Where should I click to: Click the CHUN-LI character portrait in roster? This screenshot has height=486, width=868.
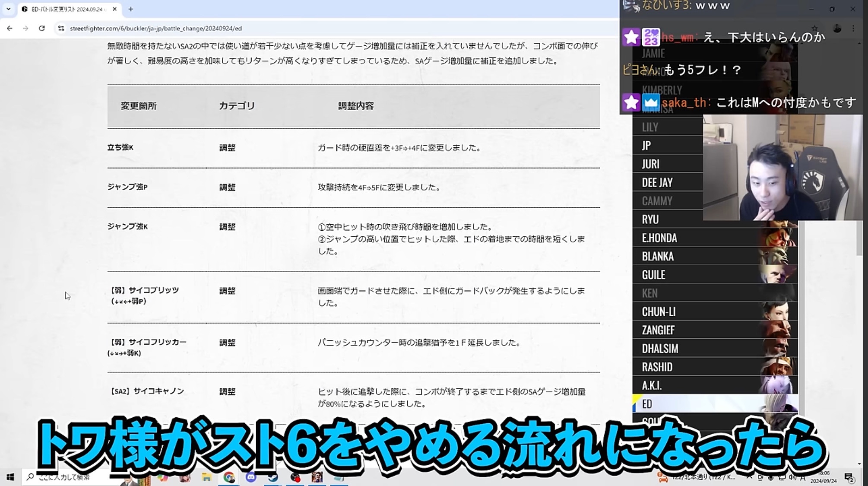point(781,311)
